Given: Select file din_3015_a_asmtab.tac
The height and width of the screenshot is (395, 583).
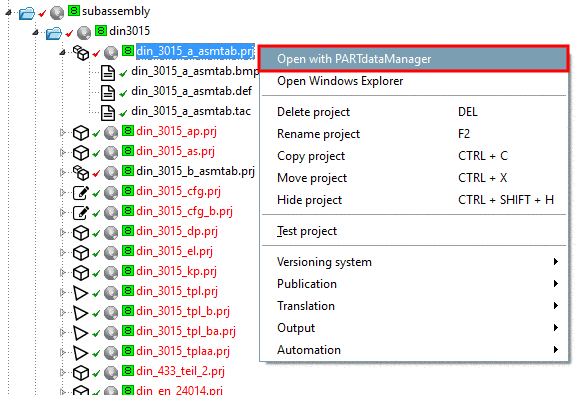Looking at the screenshot, I should pos(191,111).
